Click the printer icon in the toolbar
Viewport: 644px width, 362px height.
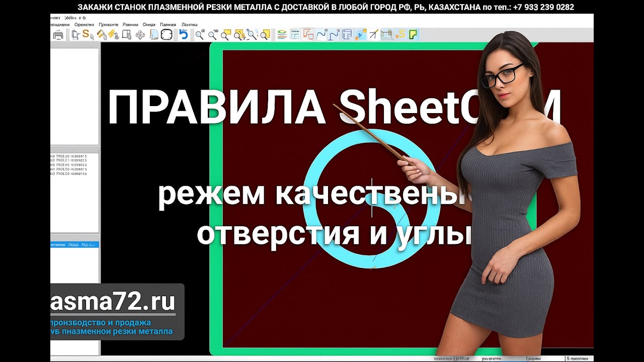(x=58, y=35)
